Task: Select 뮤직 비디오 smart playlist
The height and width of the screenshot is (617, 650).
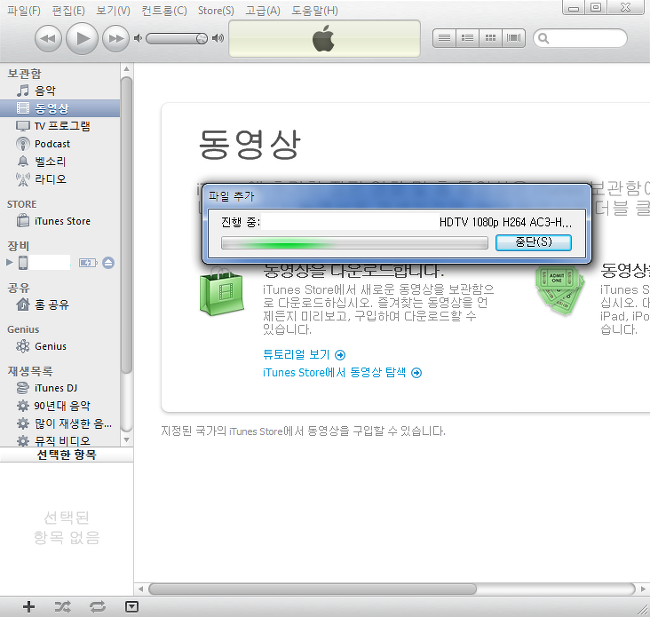Action: pyautogui.click(x=60, y=440)
